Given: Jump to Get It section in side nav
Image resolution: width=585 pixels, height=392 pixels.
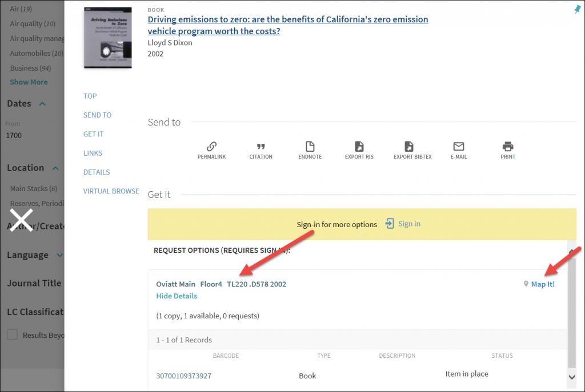Looking at the screenshot, I should click(x=93, y=134).
